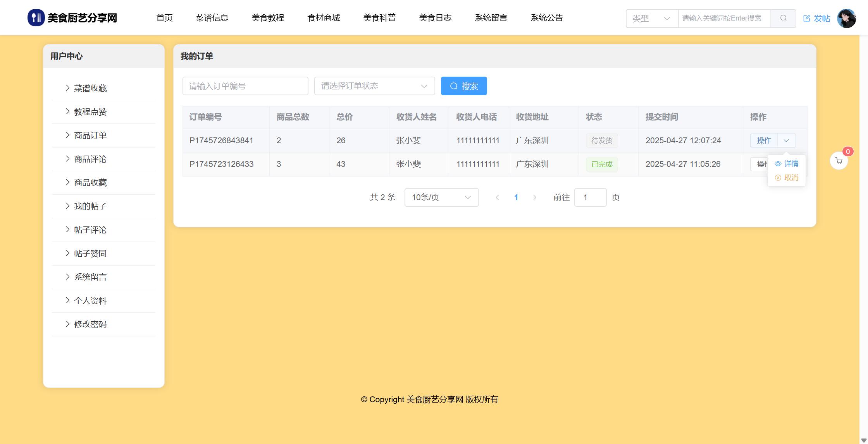Select 详情 in the order dropdown
Viewport: 868px width, 444px height.
click(x=787, y=164)
